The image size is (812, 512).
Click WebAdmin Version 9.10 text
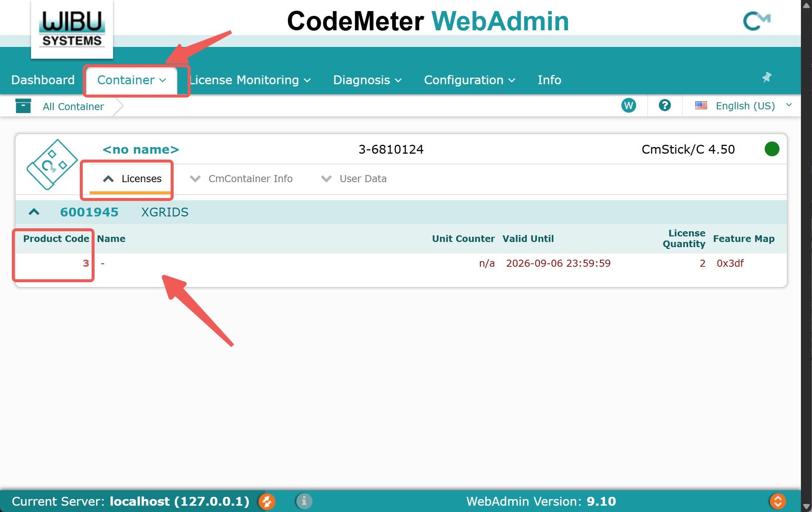tap(541, 501)
